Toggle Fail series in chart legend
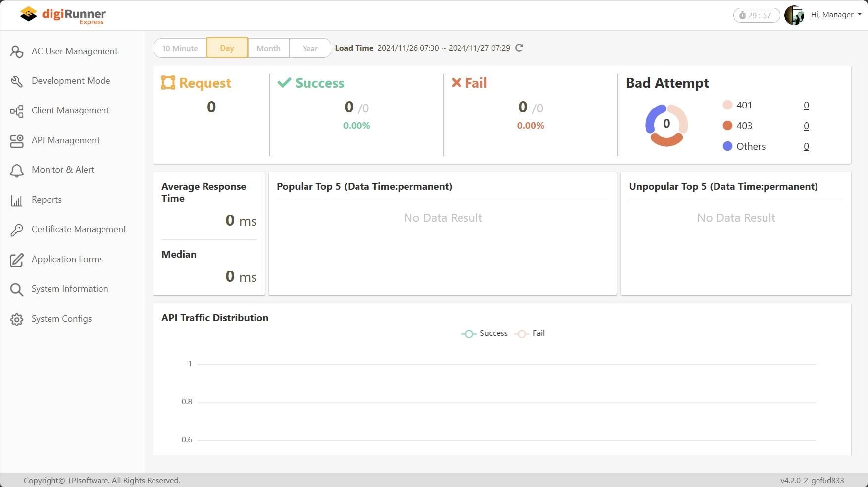 click(x=530, y=334)
